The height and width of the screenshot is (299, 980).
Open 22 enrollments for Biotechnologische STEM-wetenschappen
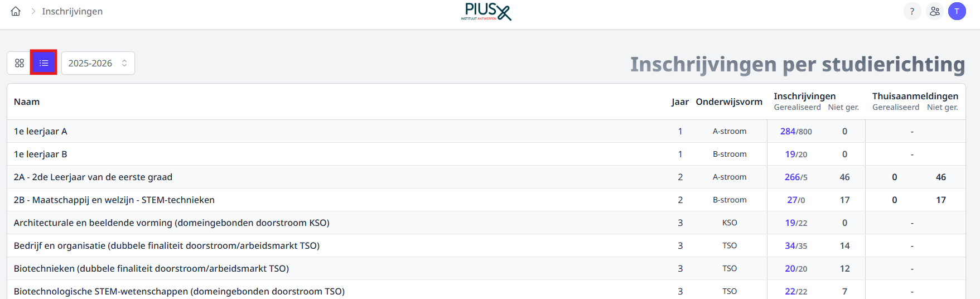tap(790, 291)
